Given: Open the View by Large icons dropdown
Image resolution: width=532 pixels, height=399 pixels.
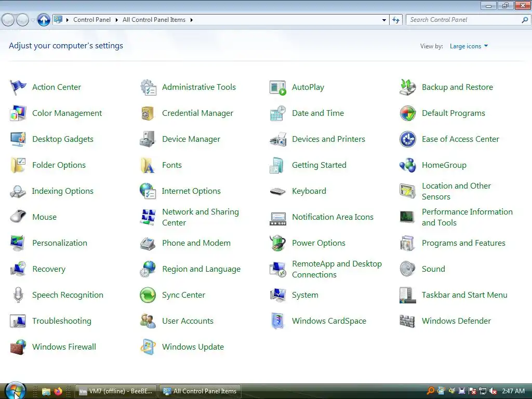Looking at the screenshot, I should pos(469,46).
